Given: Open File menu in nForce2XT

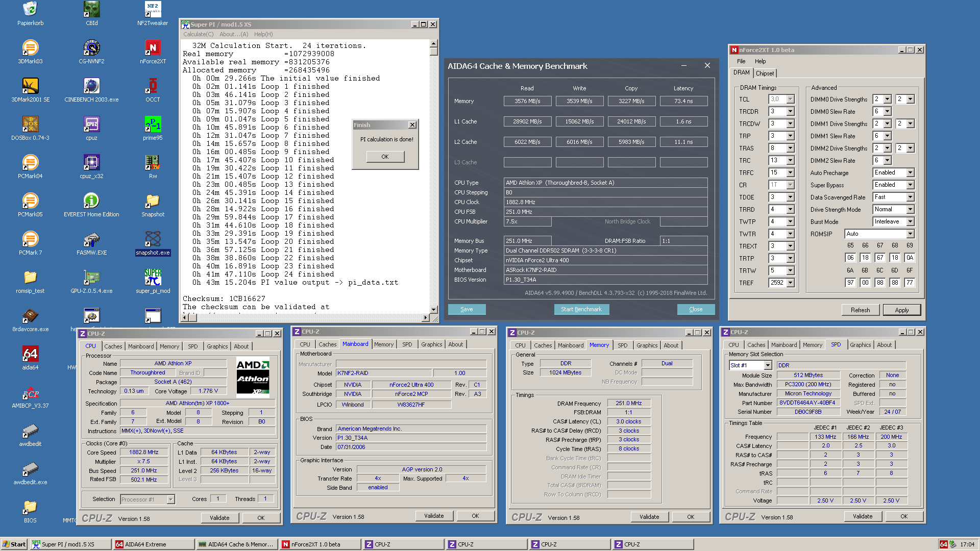Looking at the screenshot, I should click(x=741, y=61).
